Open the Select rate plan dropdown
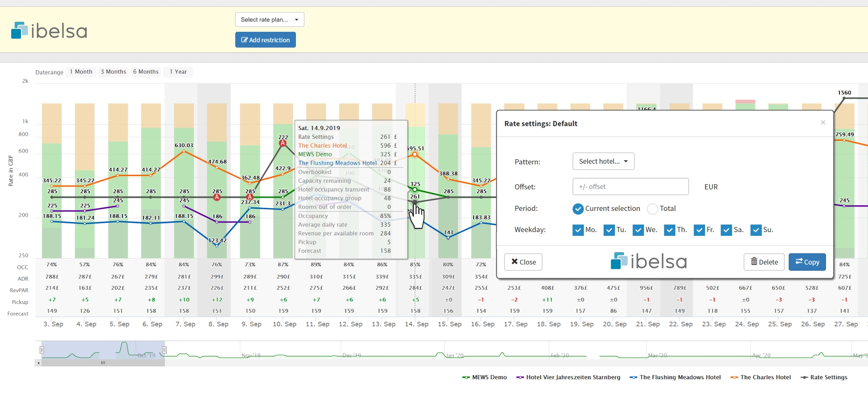Image resolution: width=868 pixels, height=396 pixels. tap(270, 20)
